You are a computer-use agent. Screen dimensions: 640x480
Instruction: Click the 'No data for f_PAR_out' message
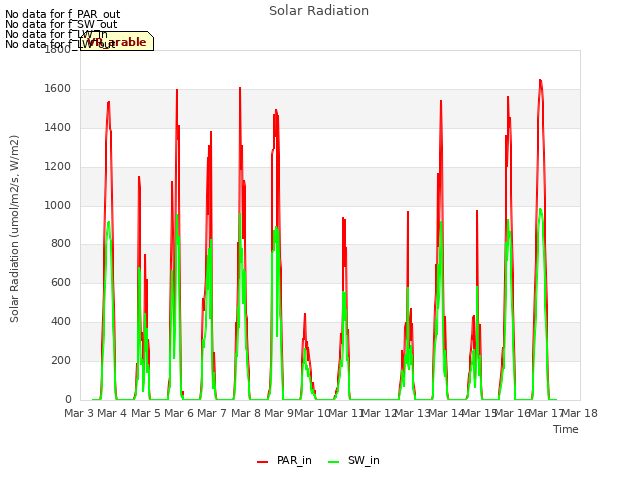point(62,15)
